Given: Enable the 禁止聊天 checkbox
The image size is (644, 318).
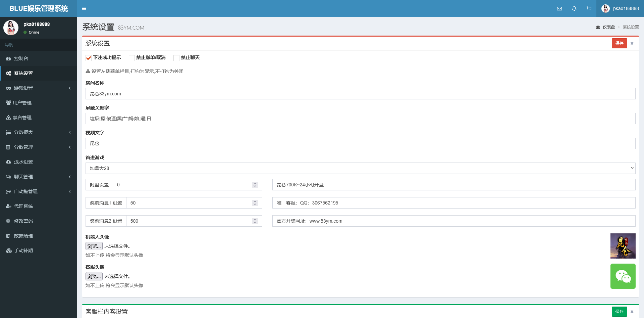Looking at the screenshot, I should tap(176, 58).
